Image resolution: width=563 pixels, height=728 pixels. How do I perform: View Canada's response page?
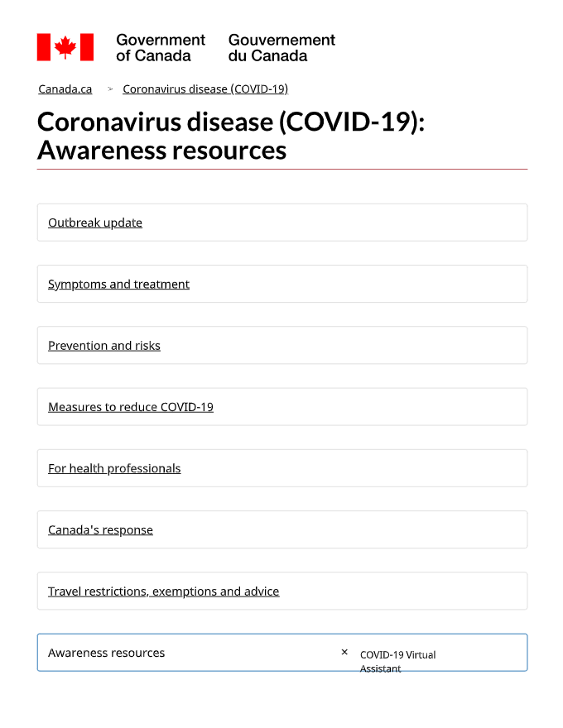click(x=100, y=529)
